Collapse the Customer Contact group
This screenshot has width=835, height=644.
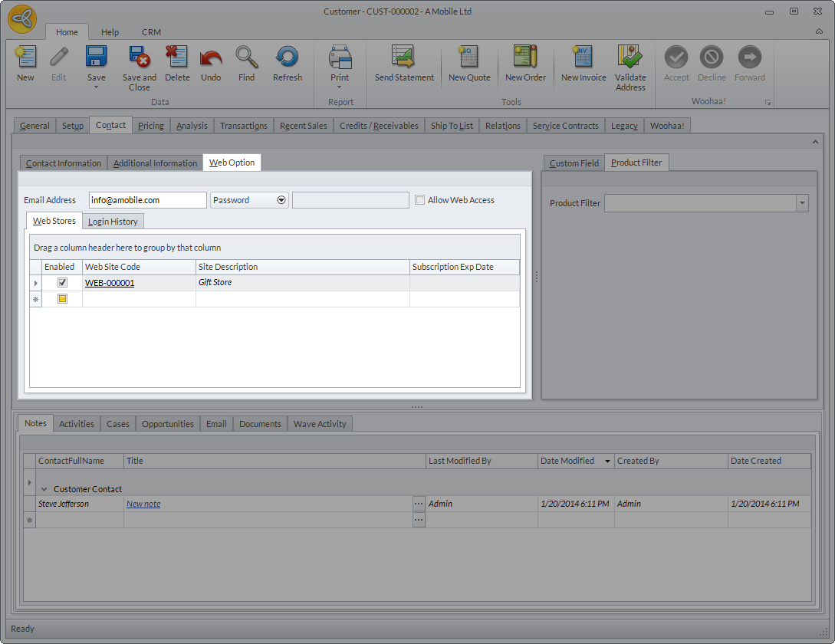click(x=44, y=489)
